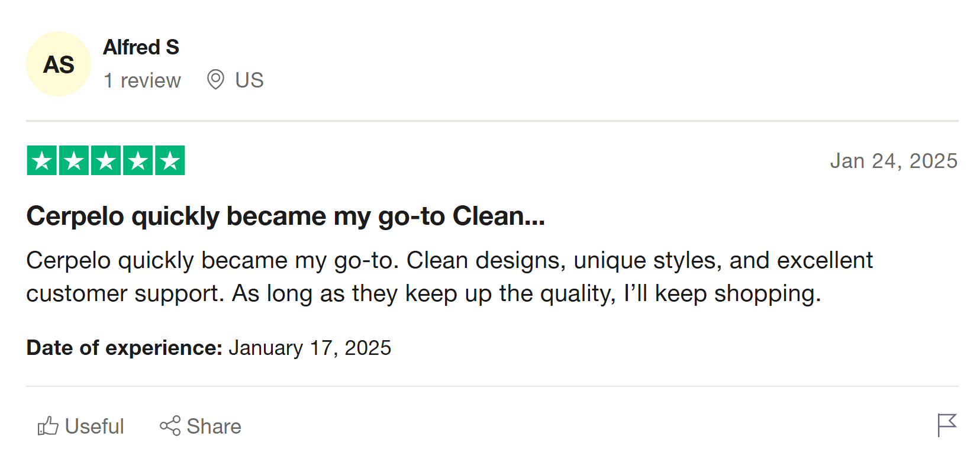
Task: Click the second green rating star
Action: [74, 160]
